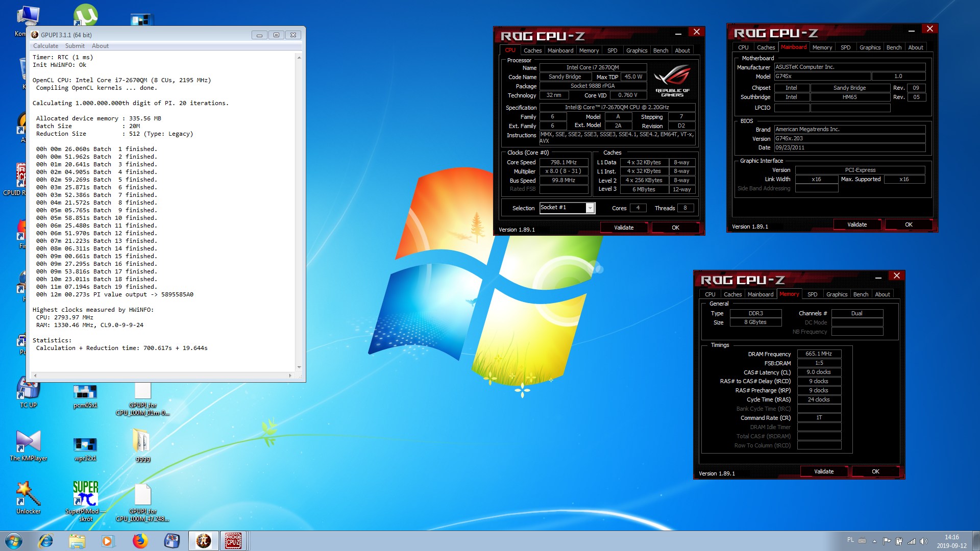Click GPUPI horizontal scrollbar right arrow
The width and height of the screenshot is (980, 551).
click(x=290, y=376)
